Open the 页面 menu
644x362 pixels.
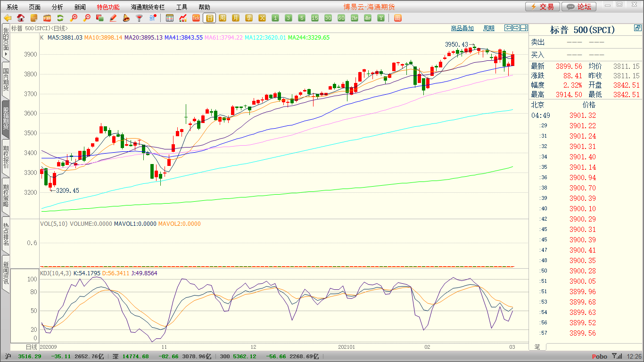coord(35,7)
